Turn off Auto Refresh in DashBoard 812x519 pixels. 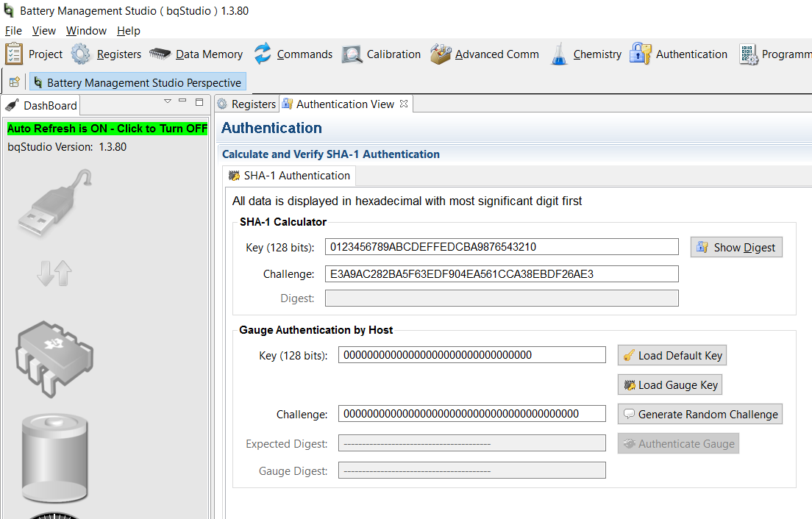(107, 129)
